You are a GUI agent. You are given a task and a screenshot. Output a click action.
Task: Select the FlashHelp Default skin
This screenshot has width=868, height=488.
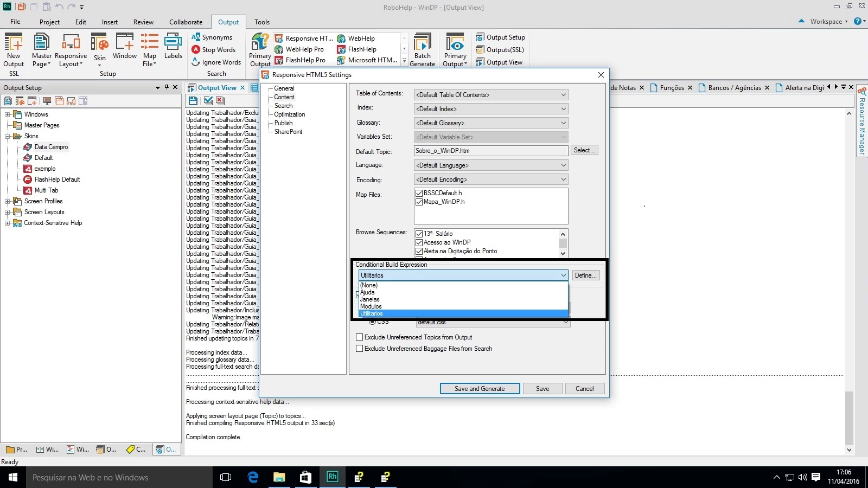coord(57,179)
